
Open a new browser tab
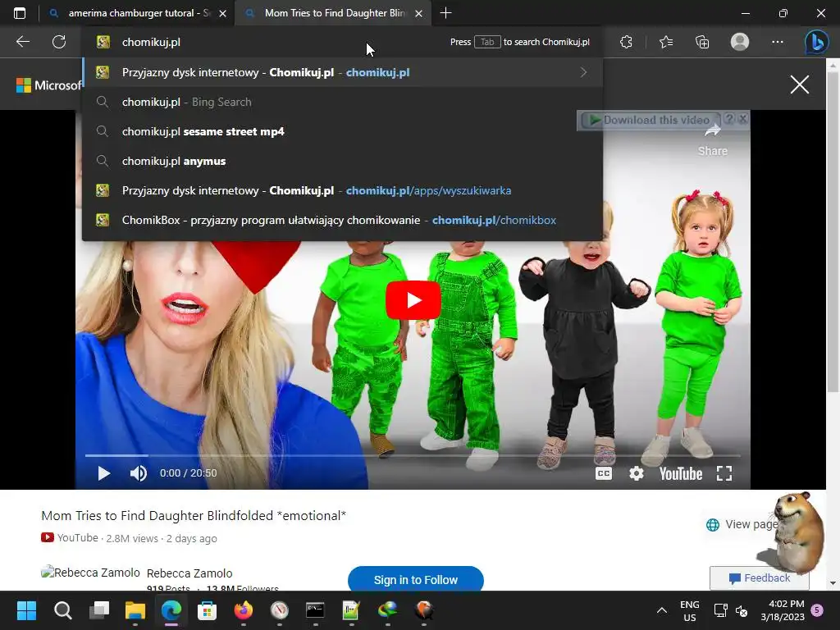tap(445, 13)
